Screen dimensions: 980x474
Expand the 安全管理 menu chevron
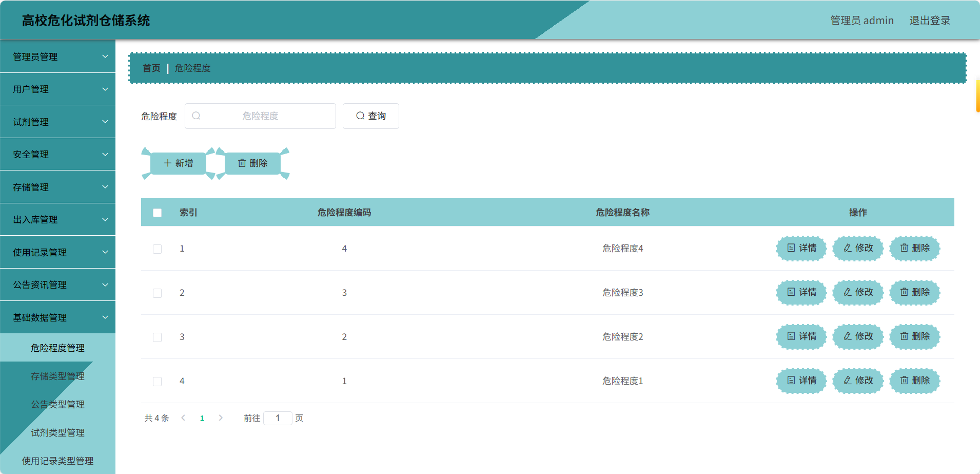point(105,154)
